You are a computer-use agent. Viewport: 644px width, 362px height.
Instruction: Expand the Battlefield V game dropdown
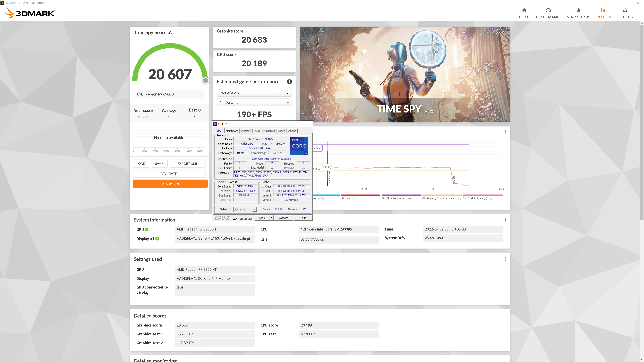click(x=254, y=93)
